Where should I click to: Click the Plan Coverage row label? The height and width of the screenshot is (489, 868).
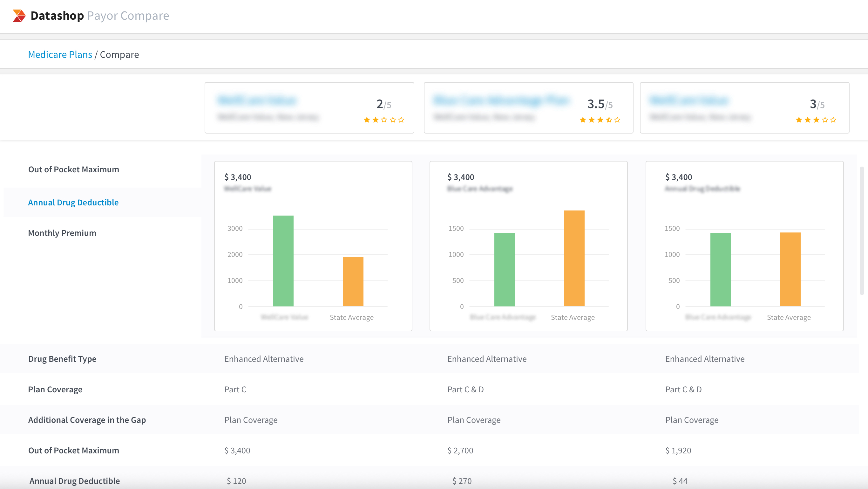[x=55, y=389]
